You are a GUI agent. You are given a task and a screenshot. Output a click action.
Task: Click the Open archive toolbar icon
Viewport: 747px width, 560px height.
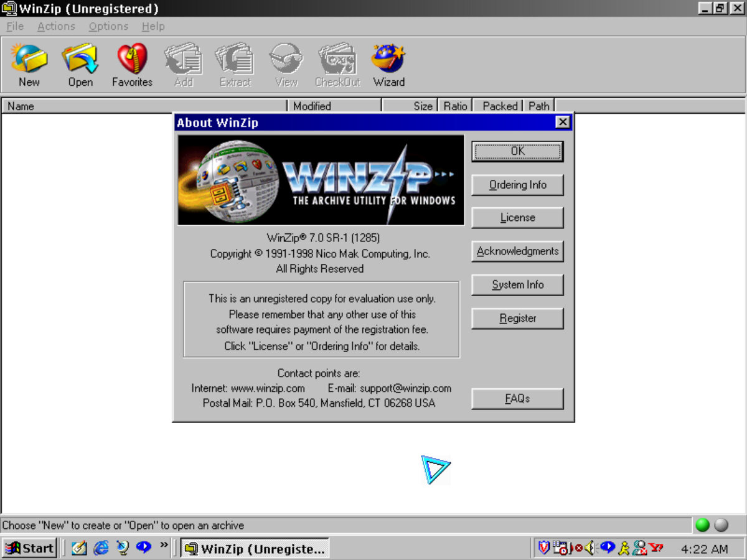point(80,65)
